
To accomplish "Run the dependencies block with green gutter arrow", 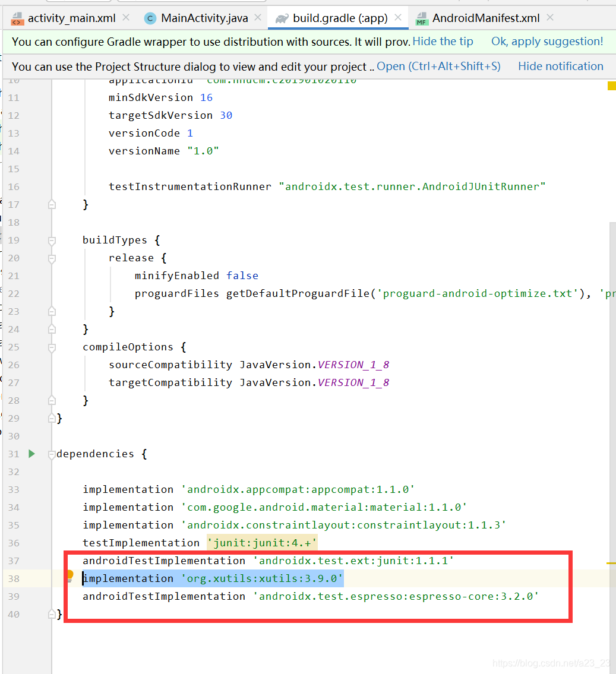I will 31,454.
